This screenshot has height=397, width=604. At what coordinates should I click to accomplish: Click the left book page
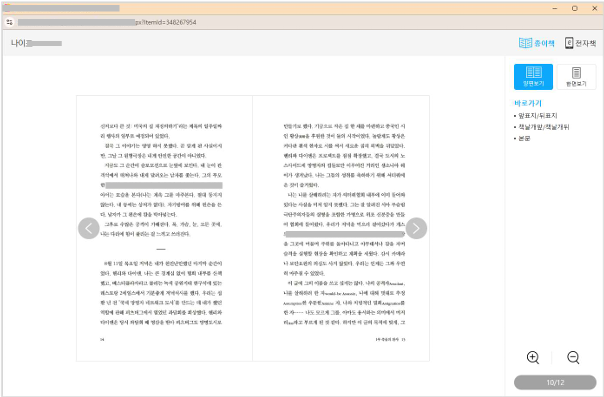tap(164, 228)
